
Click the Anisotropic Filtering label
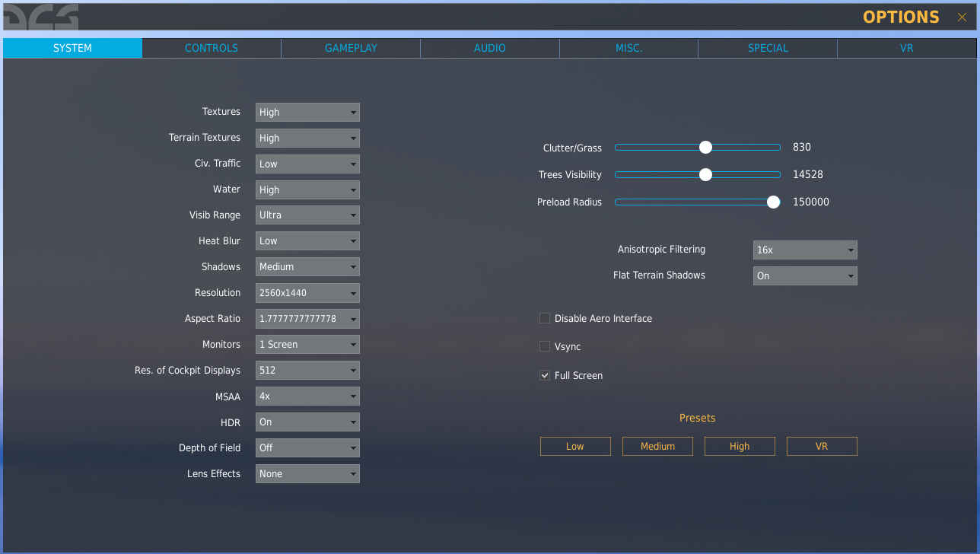pyautogui.click(x=661, y=250)
